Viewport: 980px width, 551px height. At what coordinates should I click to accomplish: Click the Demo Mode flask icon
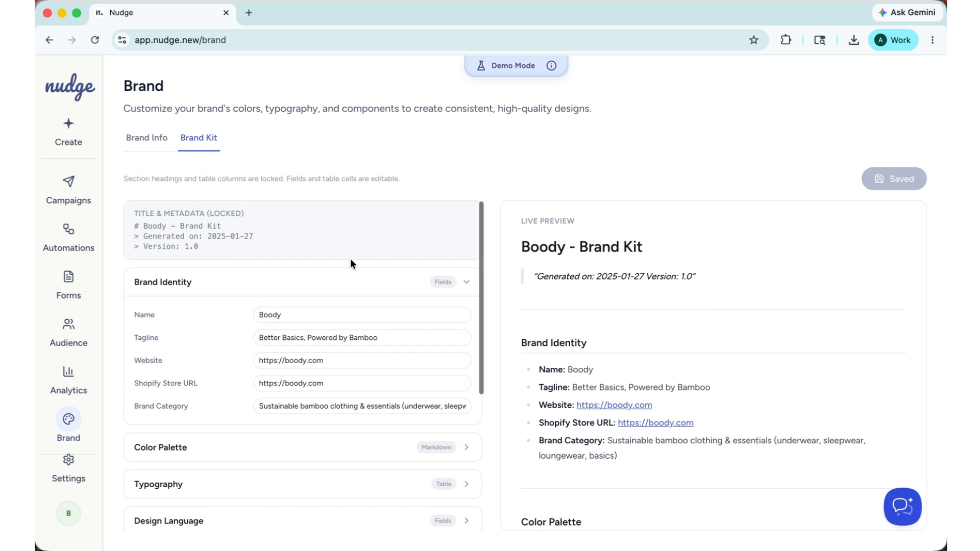tap(481, 66)
